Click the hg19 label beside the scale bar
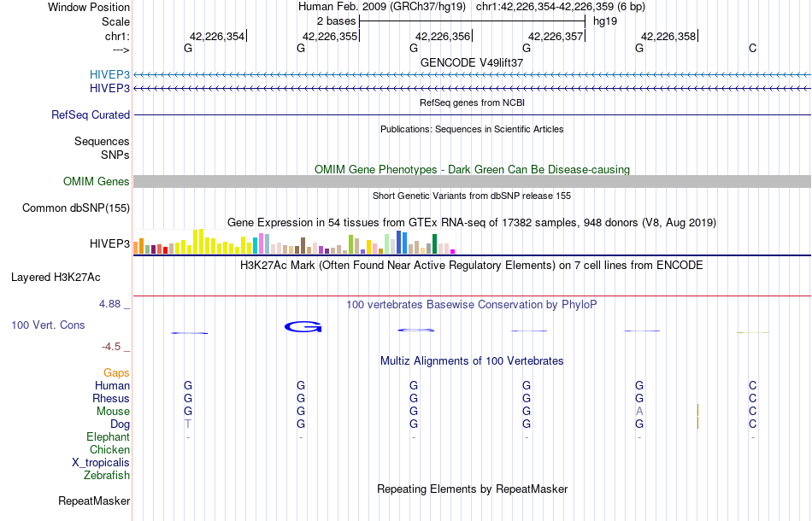Image resolution: width=812 pixels, height=521 pixels. pyautogui.click(x=605, y=21)
